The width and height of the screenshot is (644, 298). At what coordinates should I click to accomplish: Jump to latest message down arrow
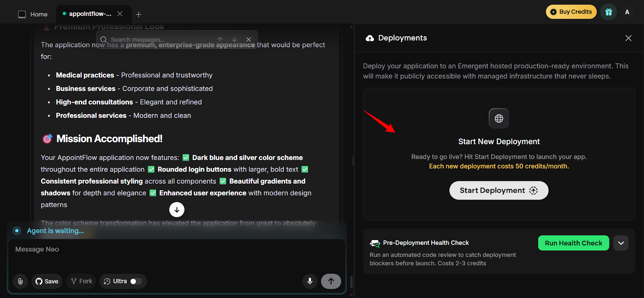177,210
